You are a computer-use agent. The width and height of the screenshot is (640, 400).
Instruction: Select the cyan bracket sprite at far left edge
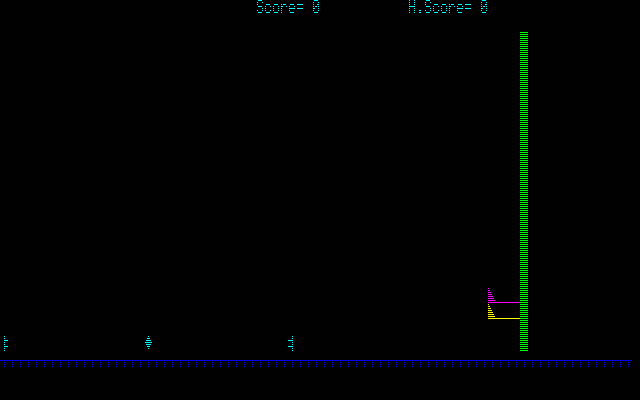point(5,343)
